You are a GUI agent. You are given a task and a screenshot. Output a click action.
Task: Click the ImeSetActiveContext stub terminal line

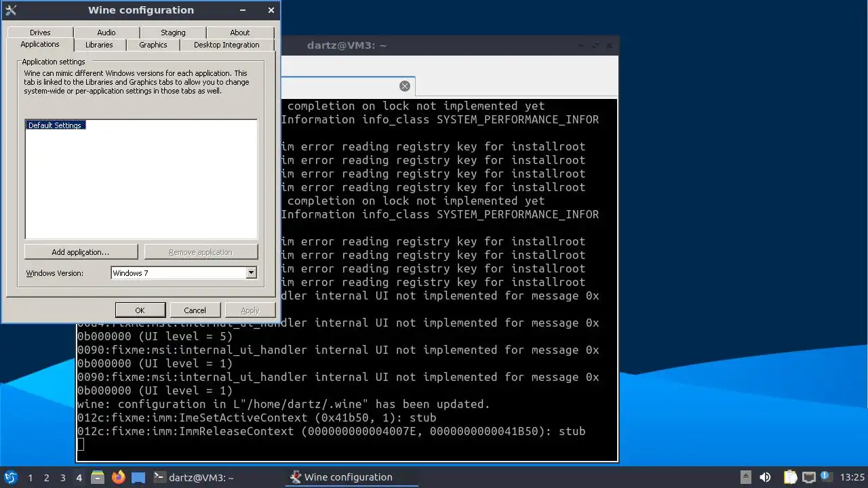[x=257, y=418]
